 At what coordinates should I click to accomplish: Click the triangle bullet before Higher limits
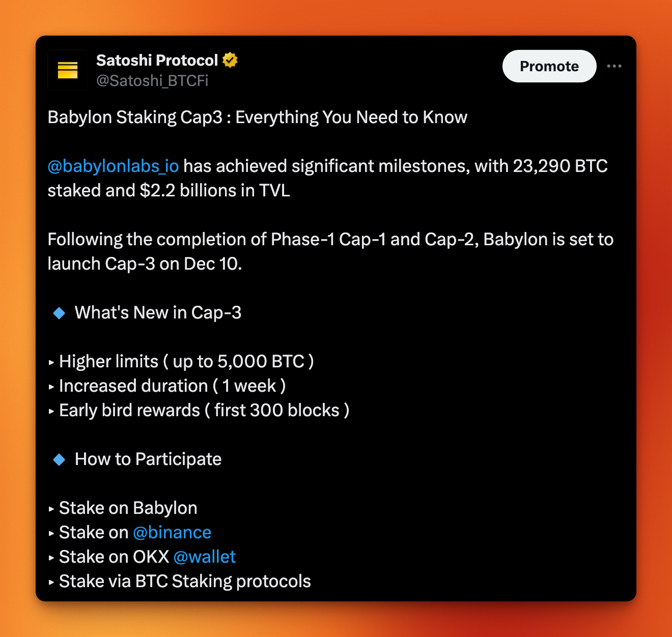click(51, 363)
